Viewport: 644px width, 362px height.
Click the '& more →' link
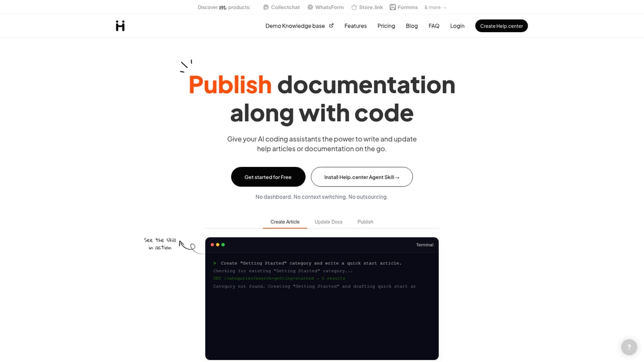click(435, 7)
